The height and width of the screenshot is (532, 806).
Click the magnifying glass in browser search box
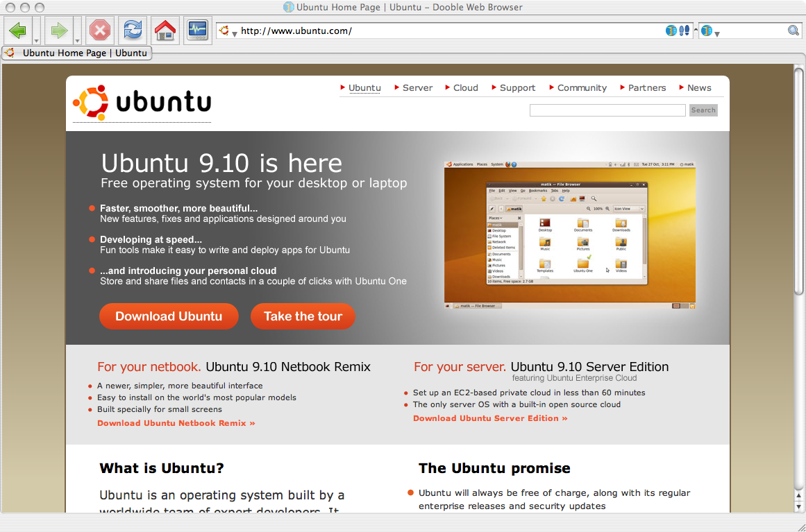(x=794, y=31)
